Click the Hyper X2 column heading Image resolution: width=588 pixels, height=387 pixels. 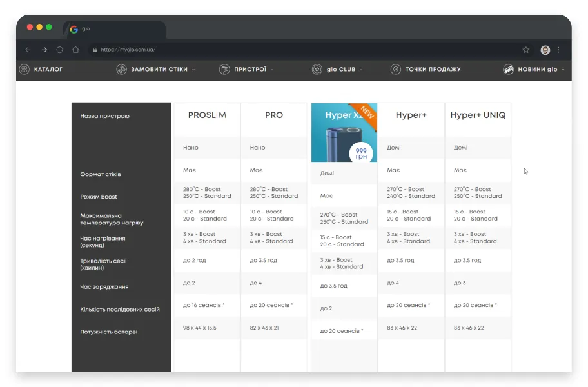coord(344,115)
